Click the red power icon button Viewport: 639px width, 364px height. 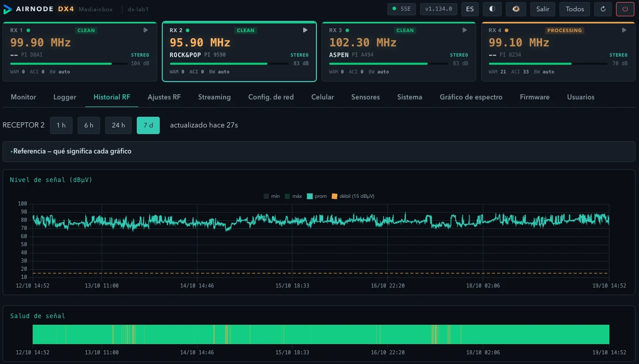tap(625, 9)
